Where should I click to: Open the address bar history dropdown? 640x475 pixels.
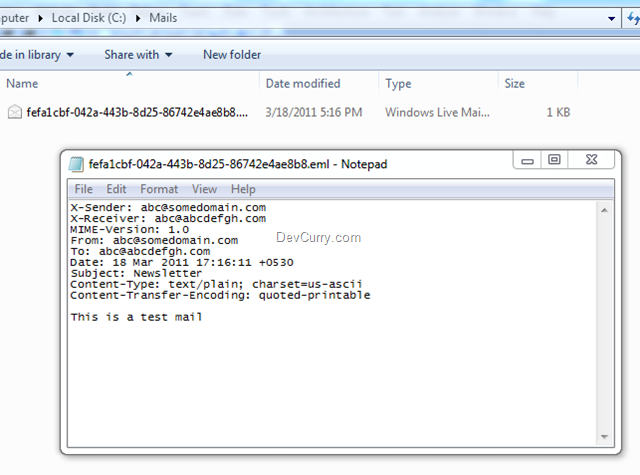point(611,18)
